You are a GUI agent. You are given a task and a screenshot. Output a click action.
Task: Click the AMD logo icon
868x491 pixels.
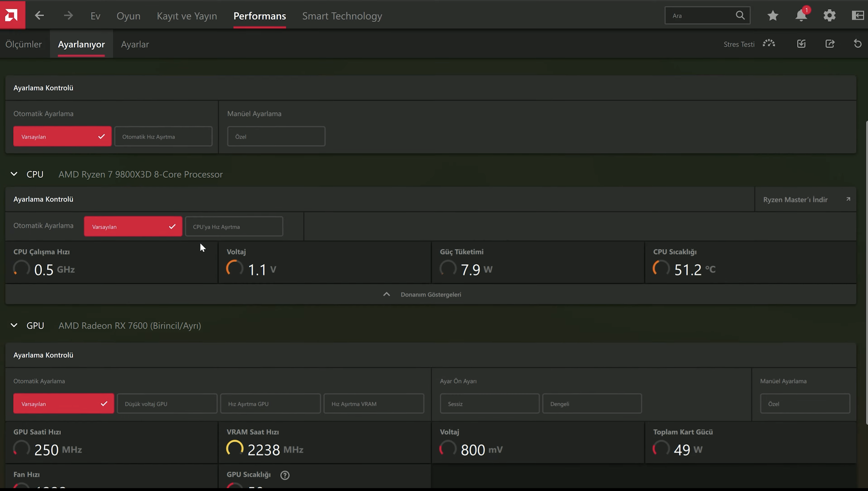(x=13, y=15)
